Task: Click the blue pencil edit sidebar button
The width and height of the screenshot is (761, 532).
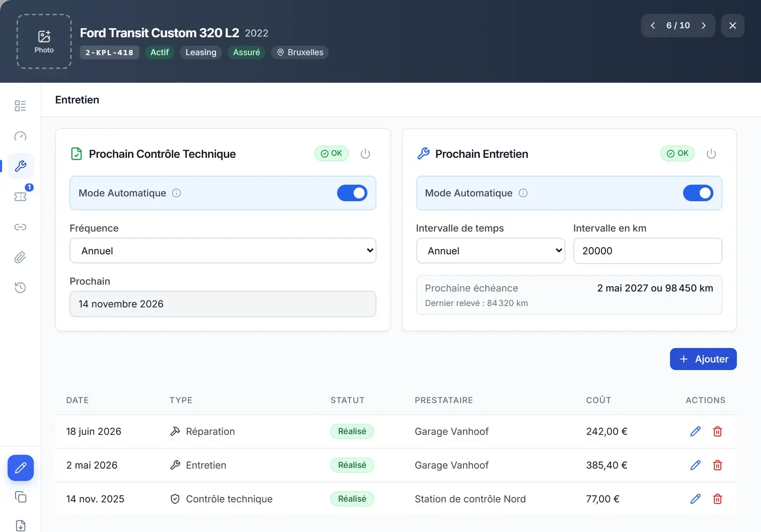Action: (x=20, y=468)
